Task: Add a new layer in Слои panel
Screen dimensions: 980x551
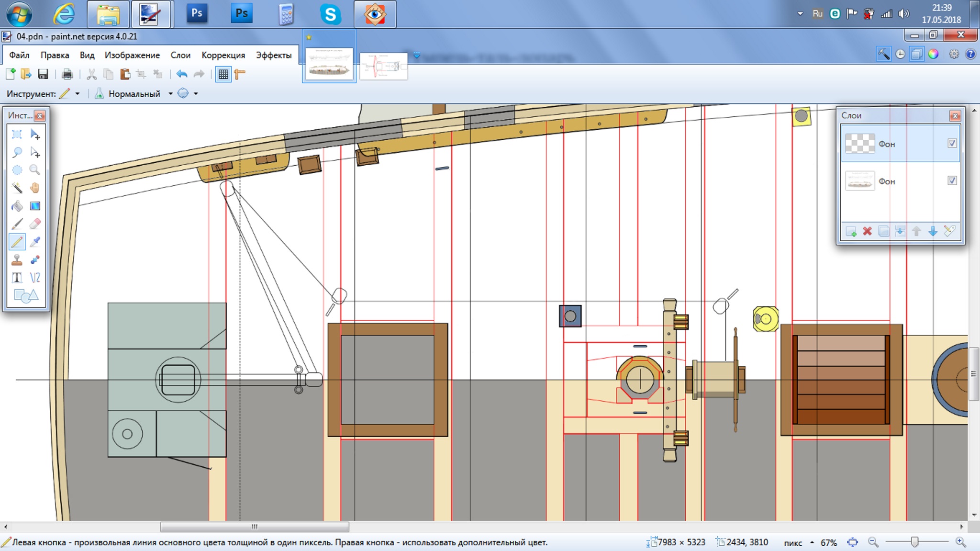Action: pyautogui.click(x=851, y=231)
